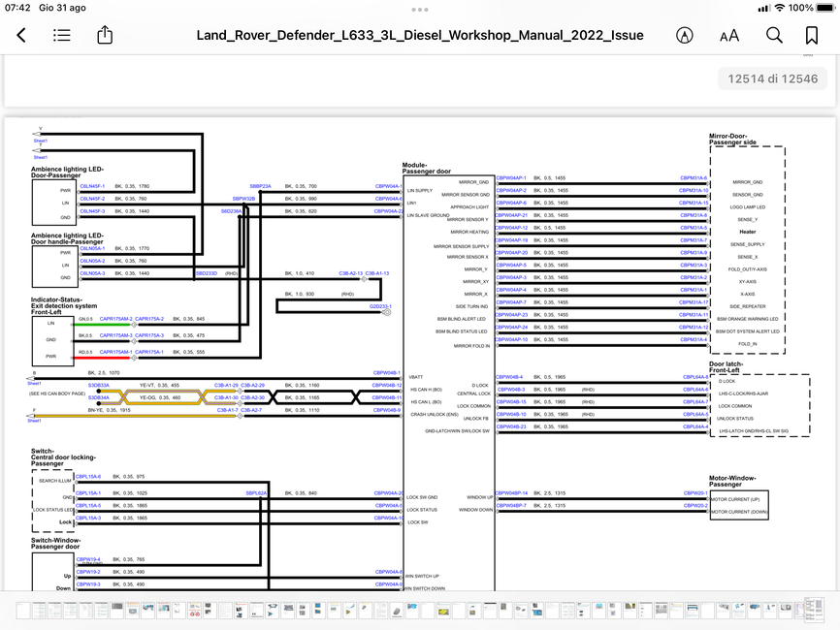Select the leftmost thumbnail in page strip
Image resolution: width=840 pixels, height=630 pixels.
coord(23,611)
